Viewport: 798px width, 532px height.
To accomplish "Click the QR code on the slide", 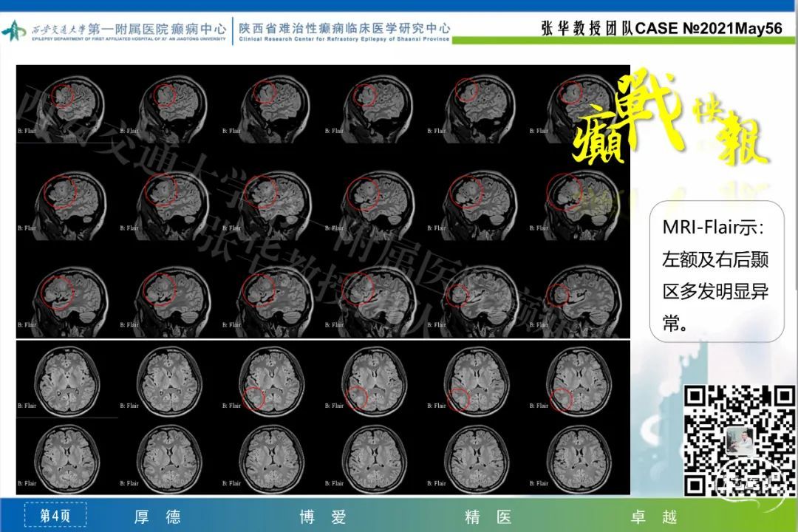I will tap(739, 441).
